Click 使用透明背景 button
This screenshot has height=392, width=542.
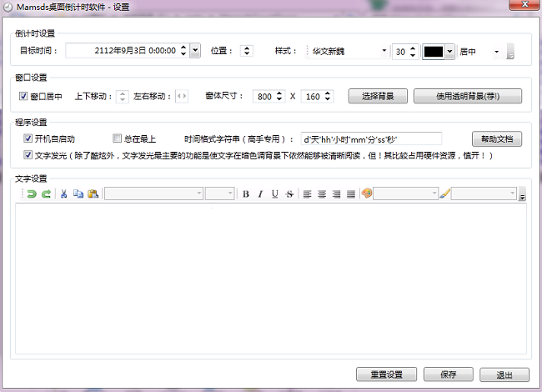[468, 96]
